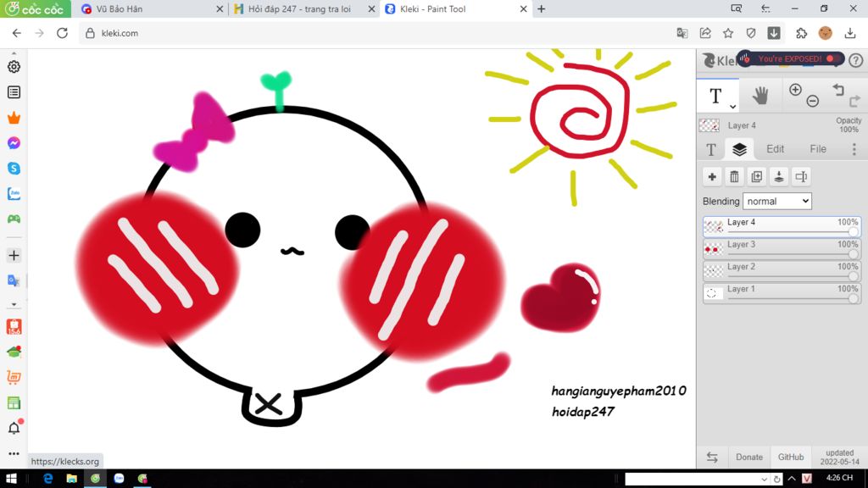Switch to the text settings T tab
The image size is (868, 488).
point(711,149)
